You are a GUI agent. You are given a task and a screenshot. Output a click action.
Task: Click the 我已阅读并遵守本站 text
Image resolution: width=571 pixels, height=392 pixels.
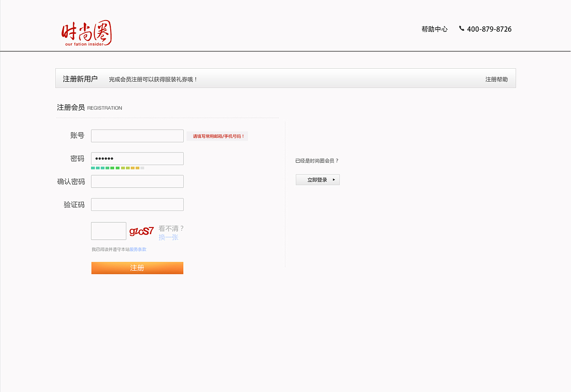click(111, 250)
